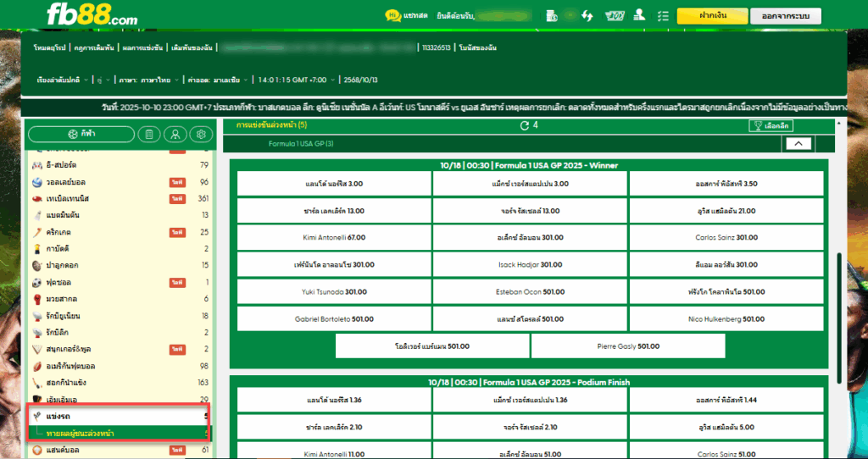Open the user profile icon in header
The width and height of the screenshot is (868, 459).
pyautogui.click(x=639, y=15)
